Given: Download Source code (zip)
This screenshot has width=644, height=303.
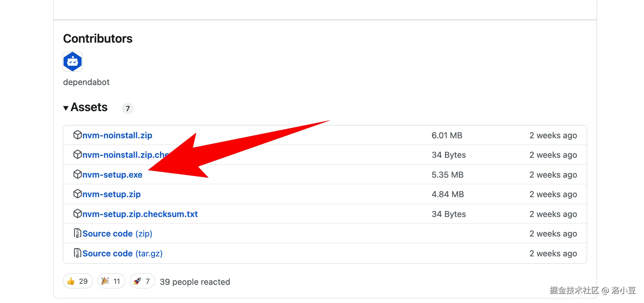Looking at the screenshot, I should pyautogui.click(x=117, y=234).
